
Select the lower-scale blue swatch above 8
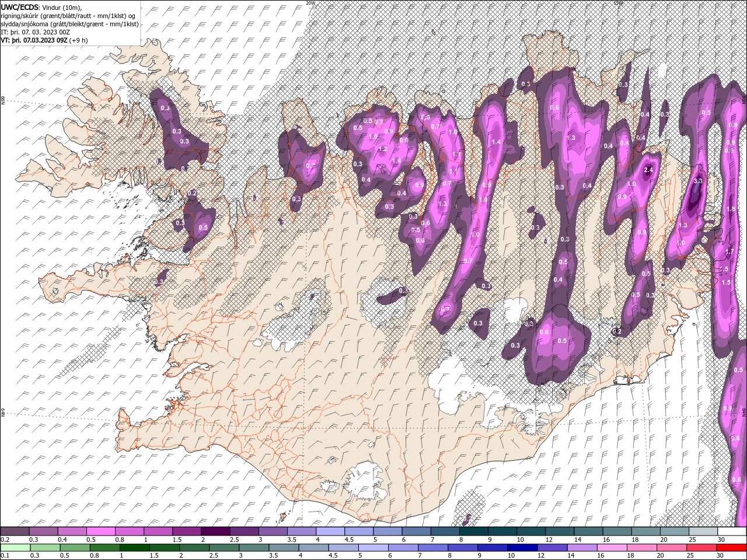(x=463, y=548)
